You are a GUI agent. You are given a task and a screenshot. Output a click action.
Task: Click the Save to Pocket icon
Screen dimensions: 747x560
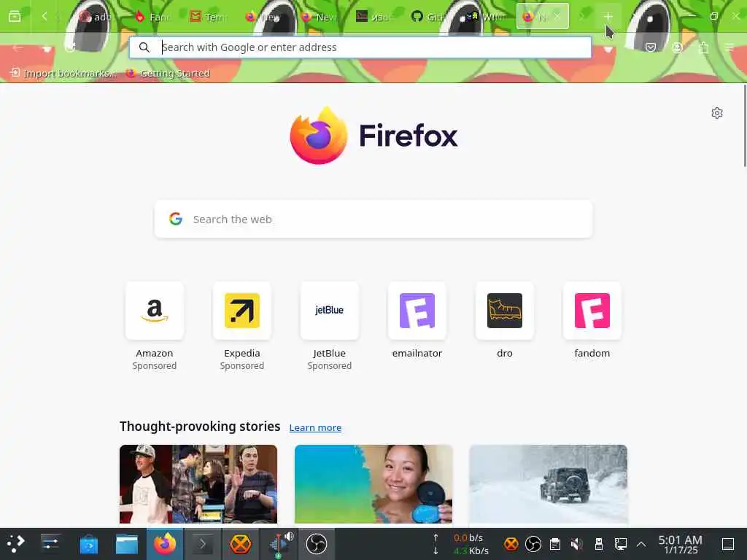point(651,47)
